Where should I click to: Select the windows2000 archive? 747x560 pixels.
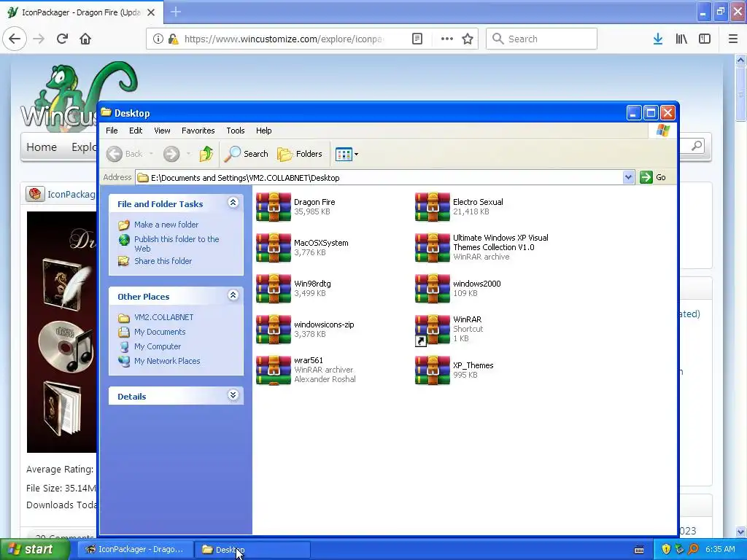tap(432, 289)
